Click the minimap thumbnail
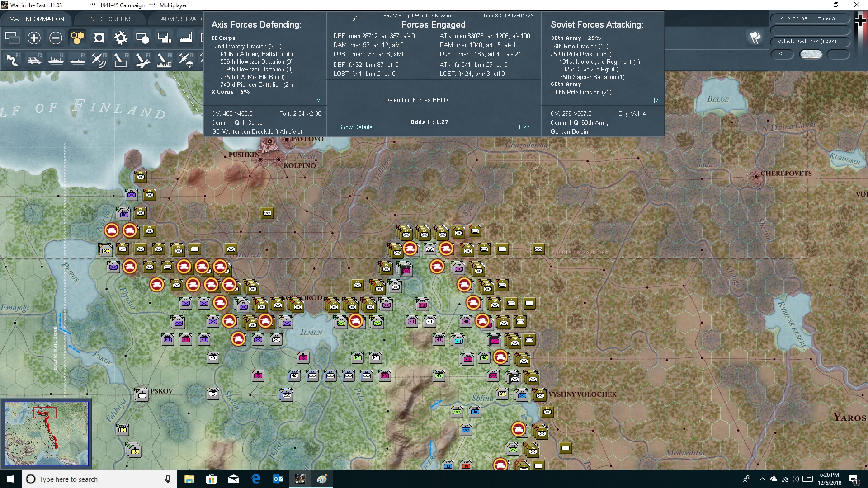 (x=46, y=434)
